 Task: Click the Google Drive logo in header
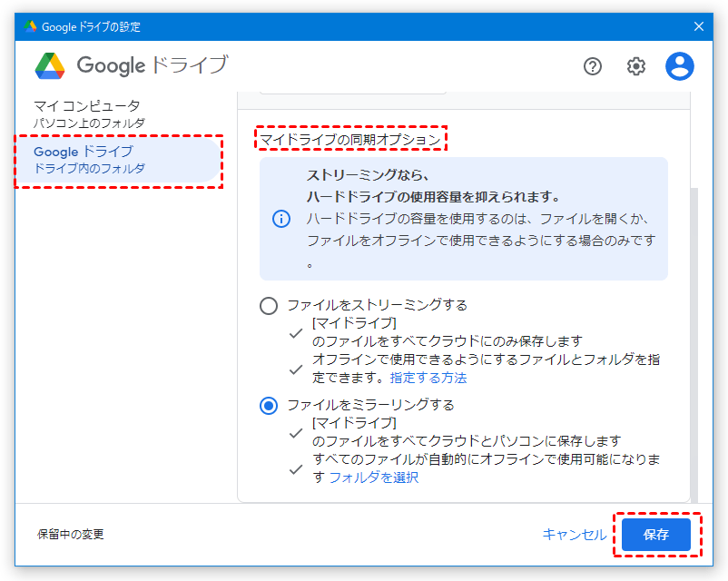coord(50,66)
